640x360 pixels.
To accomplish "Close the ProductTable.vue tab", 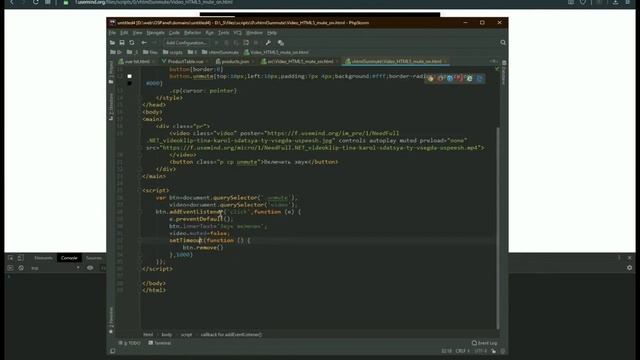I will pos(207,61).
